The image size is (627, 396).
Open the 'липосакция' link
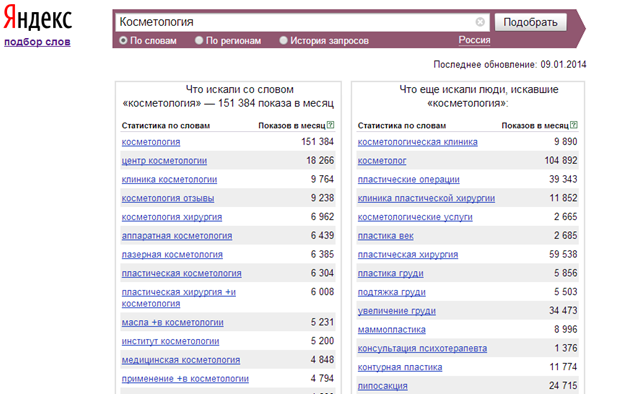pos(383,386)
